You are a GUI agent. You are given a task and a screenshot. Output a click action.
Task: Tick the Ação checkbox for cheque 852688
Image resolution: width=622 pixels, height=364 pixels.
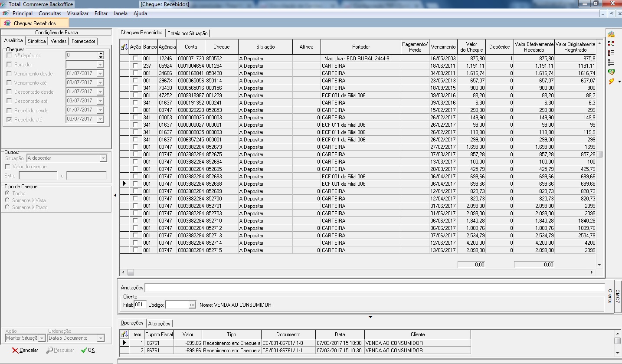click(x=136, y=184)
